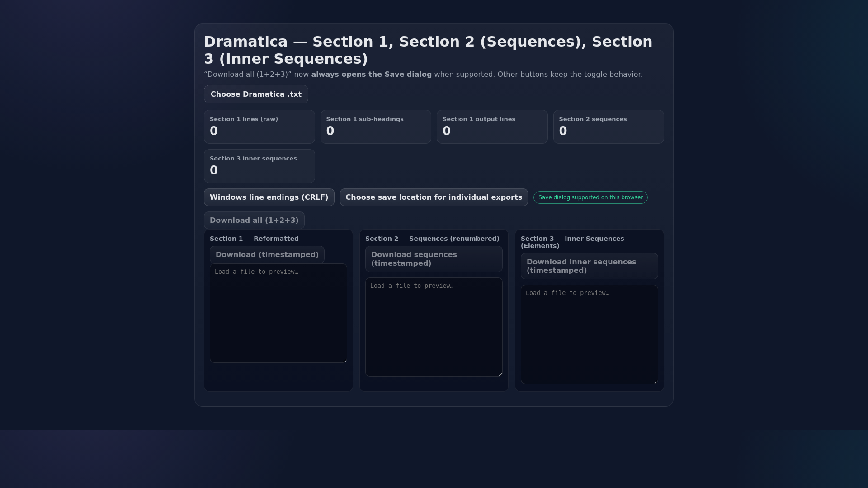Click the Section 3 inner sequences stat card

click(259, 166)
